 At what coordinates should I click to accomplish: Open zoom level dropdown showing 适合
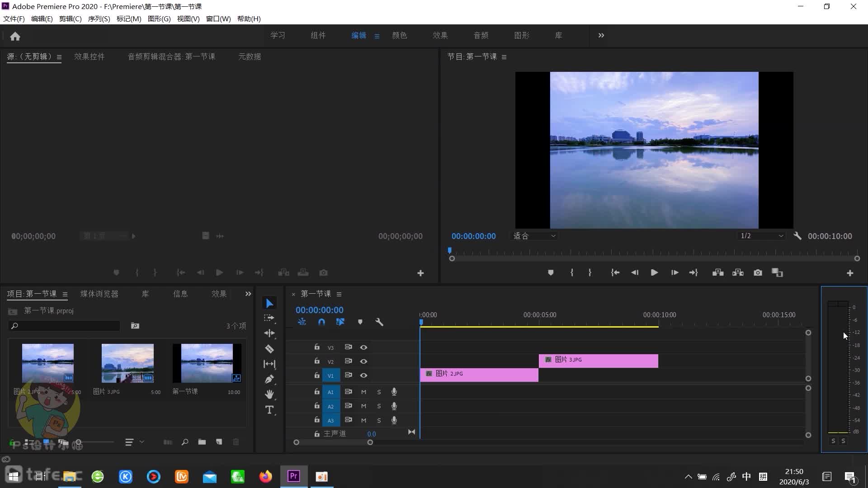tap(534, 236)
